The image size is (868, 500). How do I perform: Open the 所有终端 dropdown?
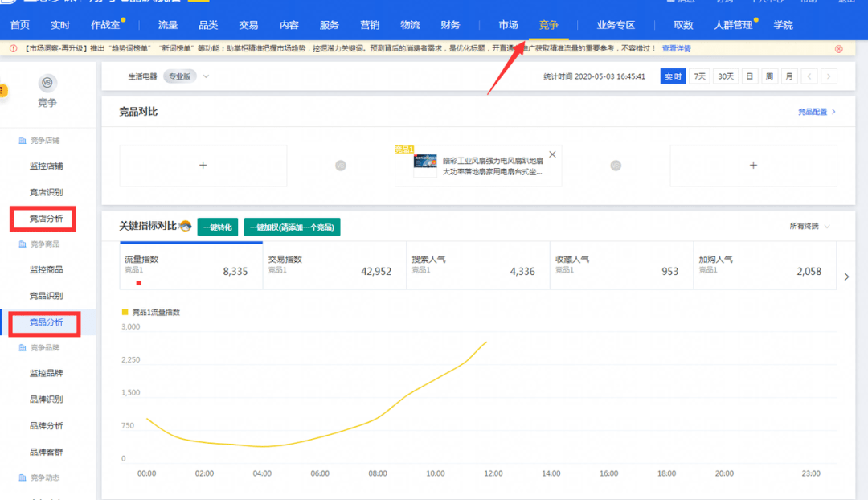810,227
